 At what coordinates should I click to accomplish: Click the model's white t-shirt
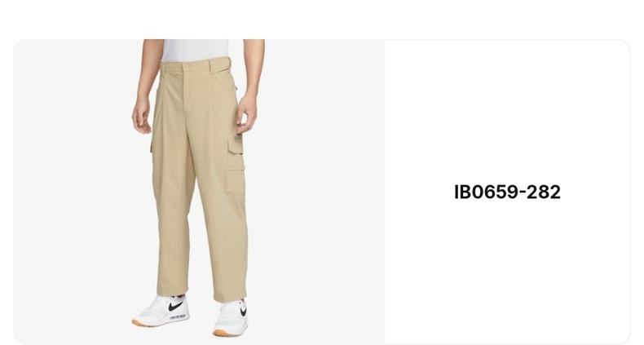196,50
